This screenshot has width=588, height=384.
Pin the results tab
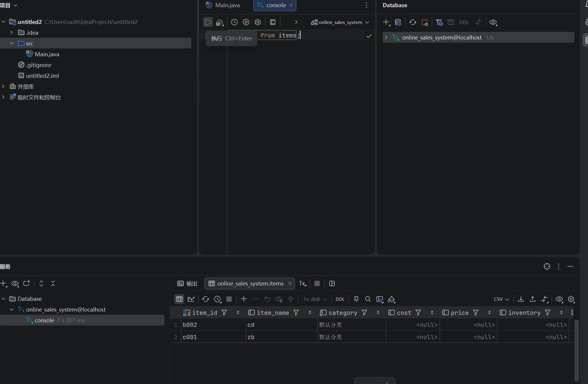[x=356, y=299]
